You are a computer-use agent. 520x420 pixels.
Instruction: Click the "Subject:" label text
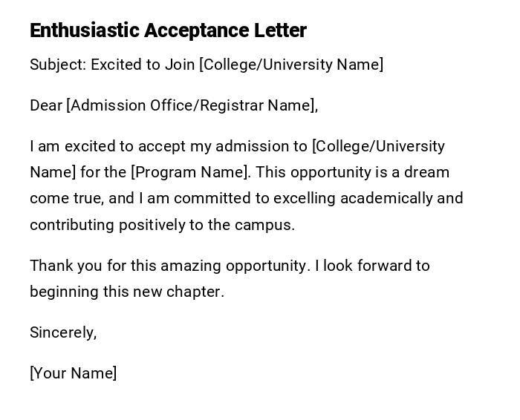pyautogui.click(x=58, y=65)
